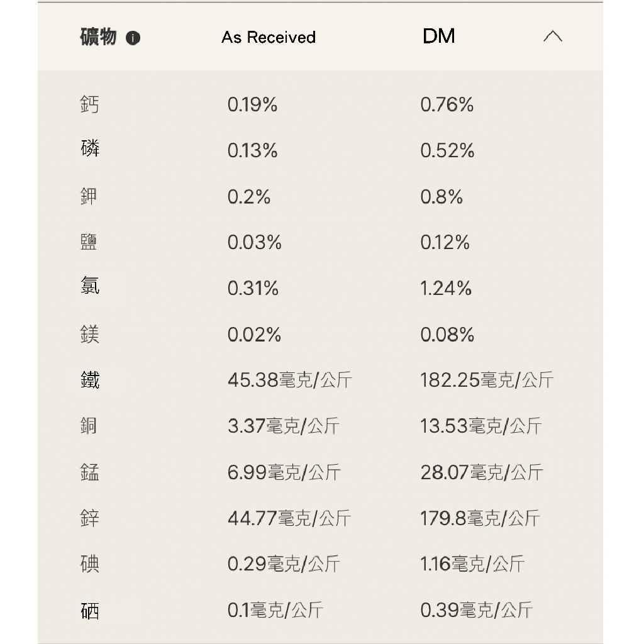This screenshot has height=644, width=644.
Task: Click the 鈣 mineral row label
Action: coord(90,104)
